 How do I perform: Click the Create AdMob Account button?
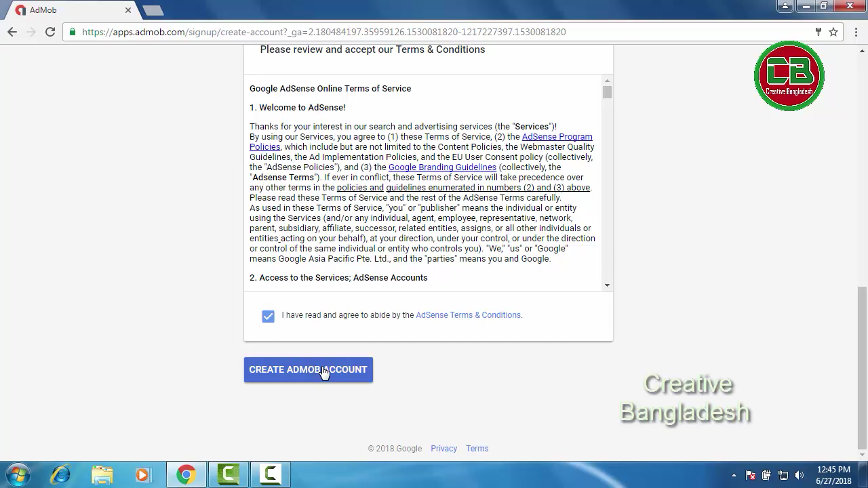click(x=309, y=369)
